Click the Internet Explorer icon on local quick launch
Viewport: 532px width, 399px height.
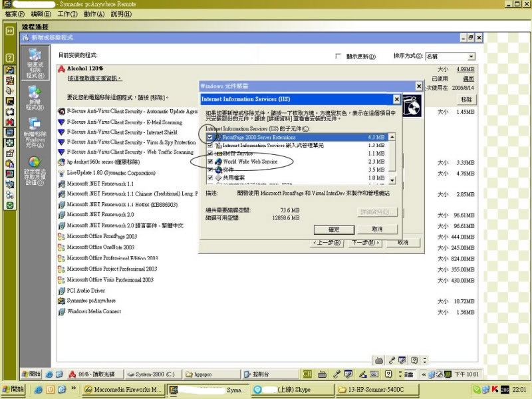coord(39,390)
